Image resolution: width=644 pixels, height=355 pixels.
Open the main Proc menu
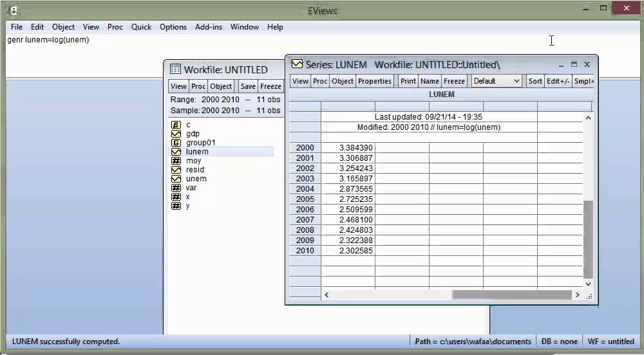click(x=115, y=27)
